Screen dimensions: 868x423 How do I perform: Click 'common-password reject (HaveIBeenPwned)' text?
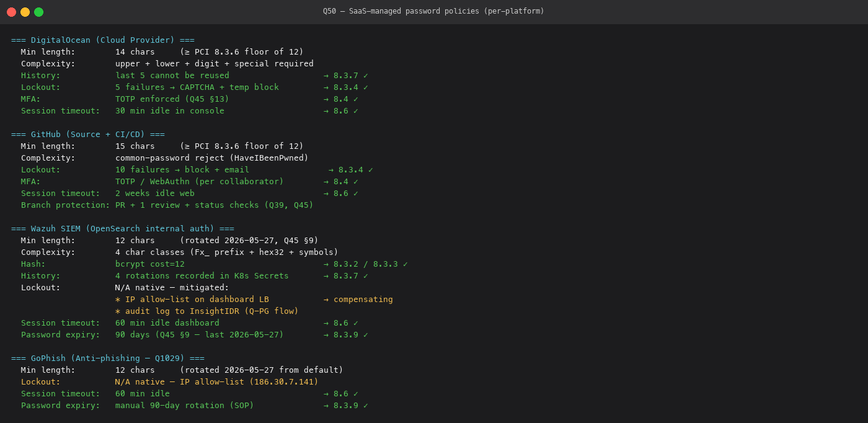(x=212, y=158)
